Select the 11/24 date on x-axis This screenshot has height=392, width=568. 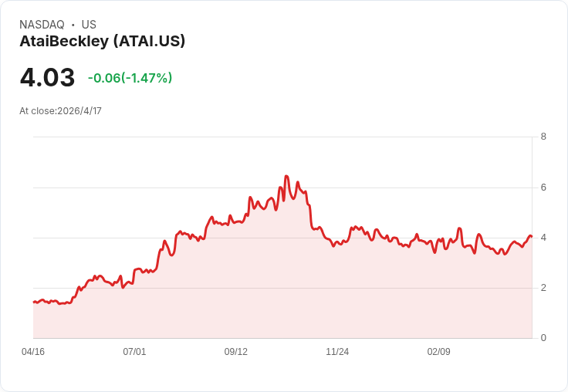[337, 352]
